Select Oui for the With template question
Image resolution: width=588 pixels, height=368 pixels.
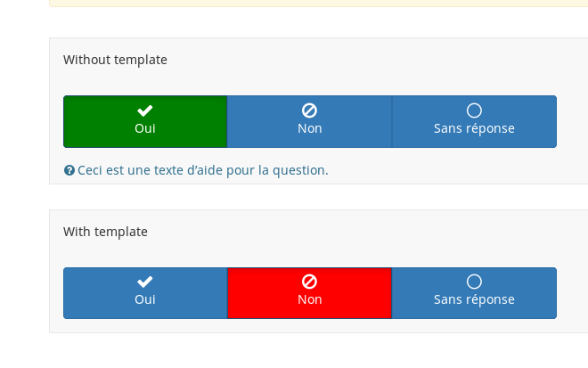pos(145,293)
